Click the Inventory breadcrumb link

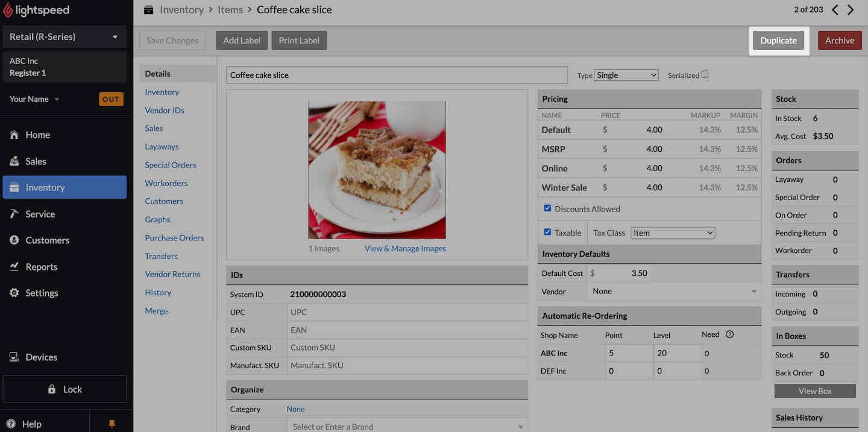tap(181, 10)
